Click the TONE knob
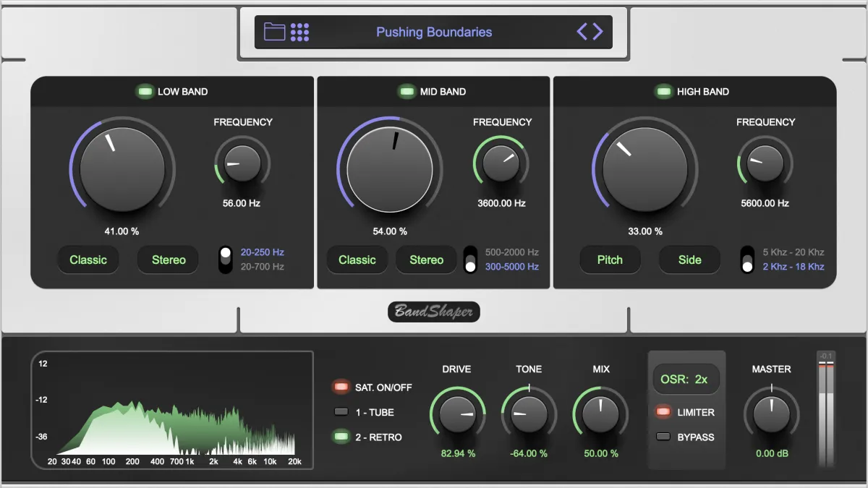 pos(528,414)
